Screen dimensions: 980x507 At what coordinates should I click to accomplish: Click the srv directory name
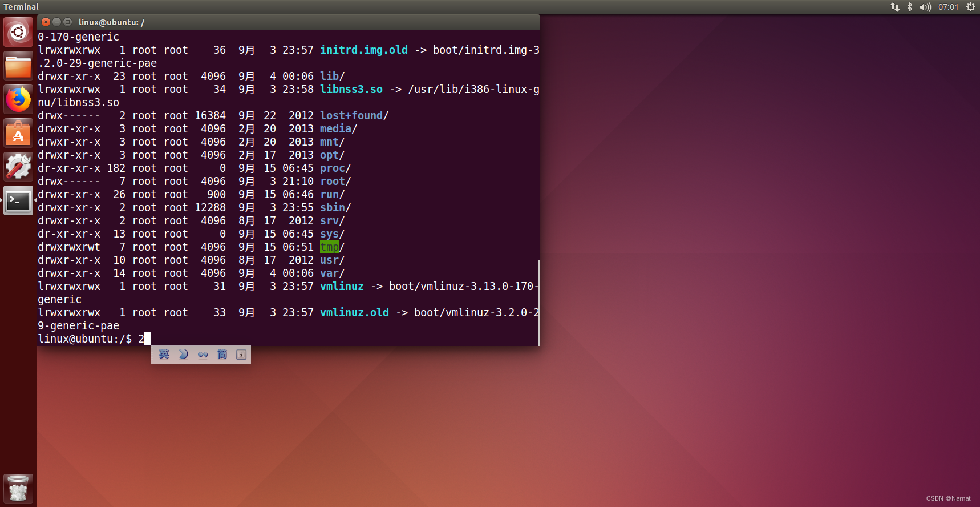click(329, 221)
